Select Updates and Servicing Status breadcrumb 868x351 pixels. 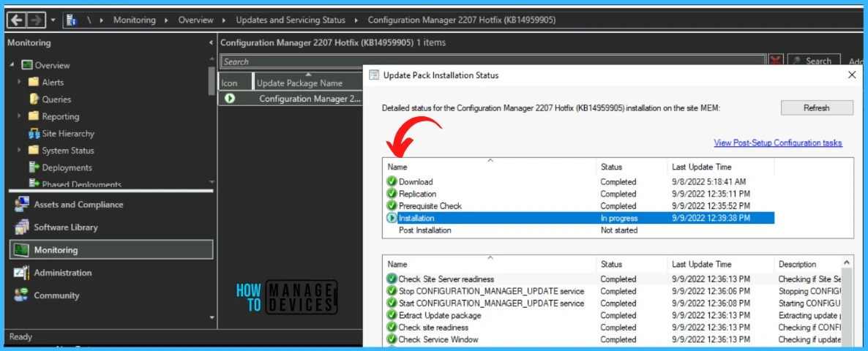point(291,20)
